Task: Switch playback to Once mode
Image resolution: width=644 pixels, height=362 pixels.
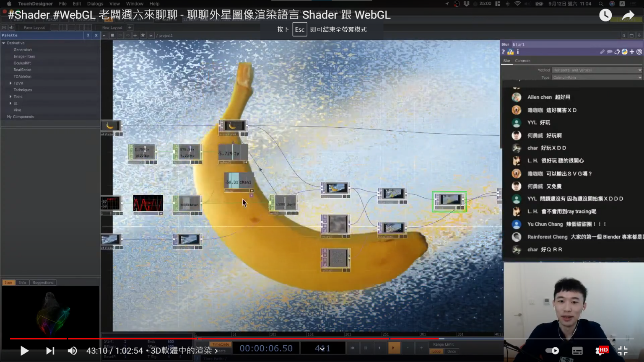Action: tap(452, 351)
